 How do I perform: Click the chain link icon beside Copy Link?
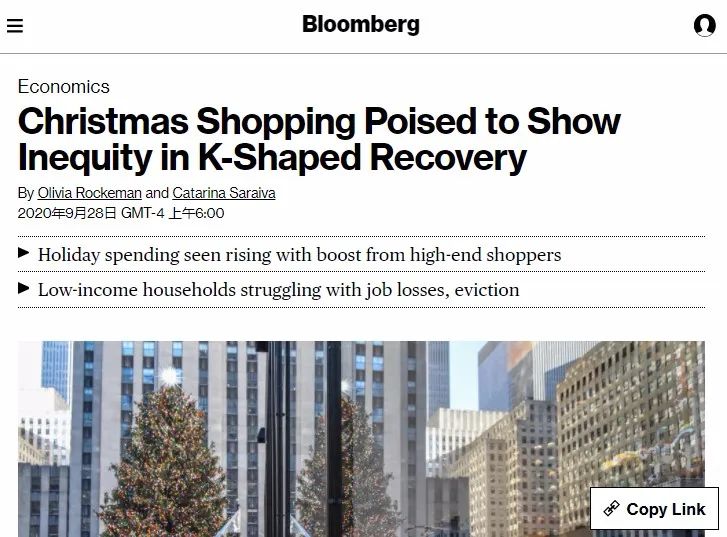click(611, 509)
